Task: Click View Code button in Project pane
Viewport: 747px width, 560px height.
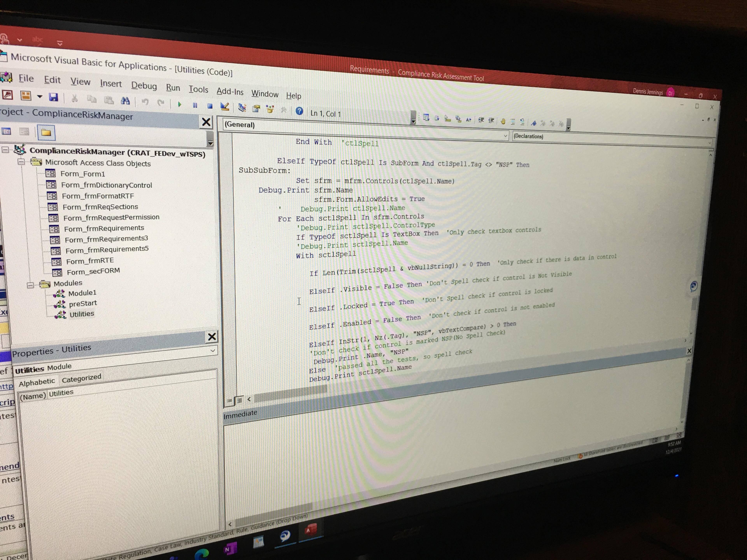Action: pos(6,131)
